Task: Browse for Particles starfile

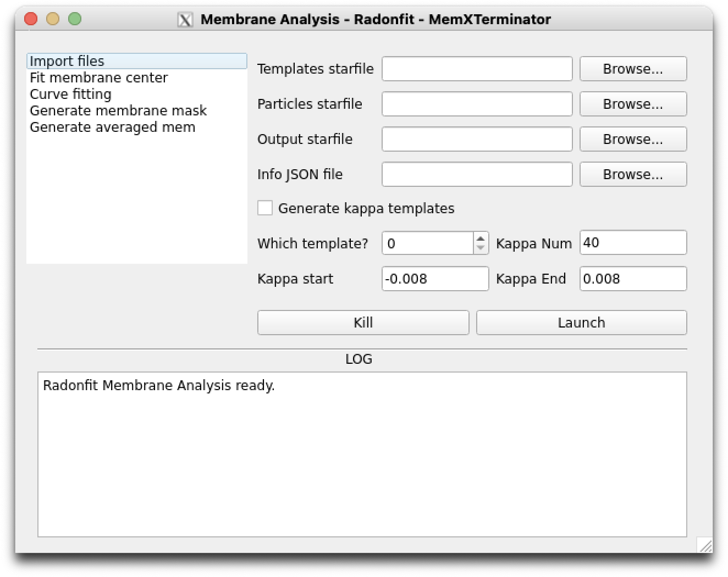Action: (x=633, y=104)
